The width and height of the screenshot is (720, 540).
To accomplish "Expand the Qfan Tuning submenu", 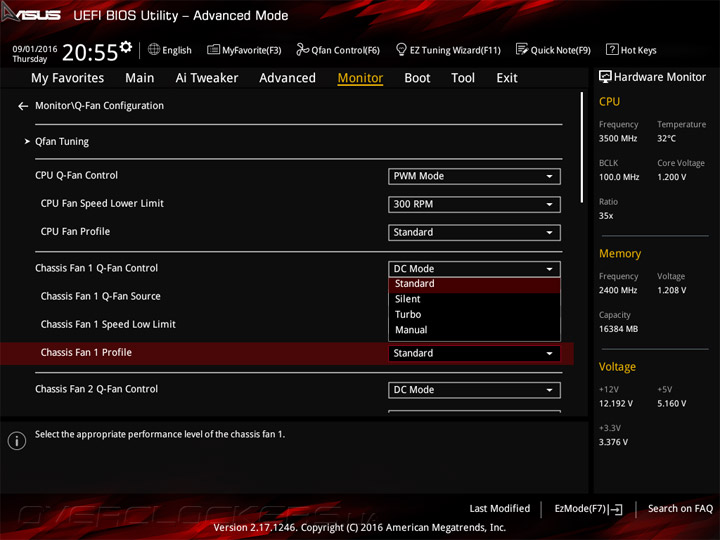I will click(62, 141).
